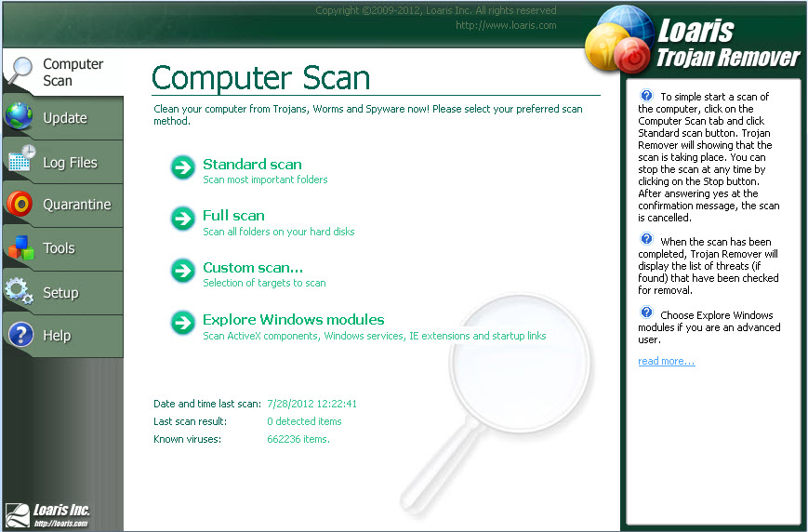This screenshot has width=808, height=532.
Task: Click the http://loaris.com text at bottom left
Action: (x=60, y=524)
